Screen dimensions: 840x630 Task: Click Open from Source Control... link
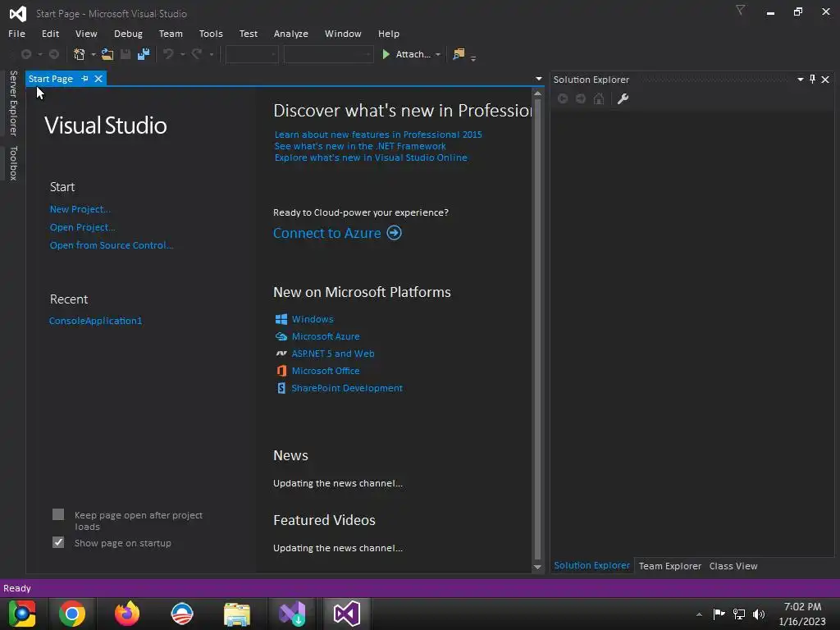click(x=112, y=244)
